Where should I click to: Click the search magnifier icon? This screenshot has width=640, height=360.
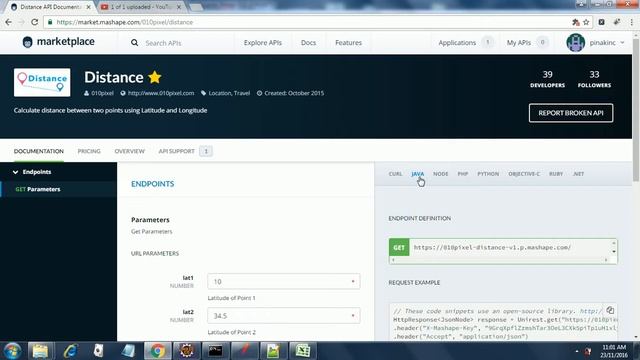tap(134, 42)
